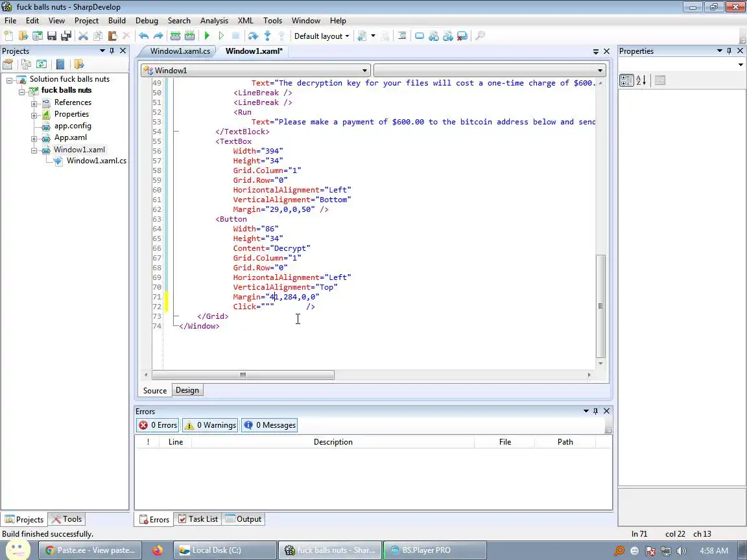Click the Build Solution toolbar icon
Image resolution: width=747 pixels, height=560 pixels.
tap(175, 36)
